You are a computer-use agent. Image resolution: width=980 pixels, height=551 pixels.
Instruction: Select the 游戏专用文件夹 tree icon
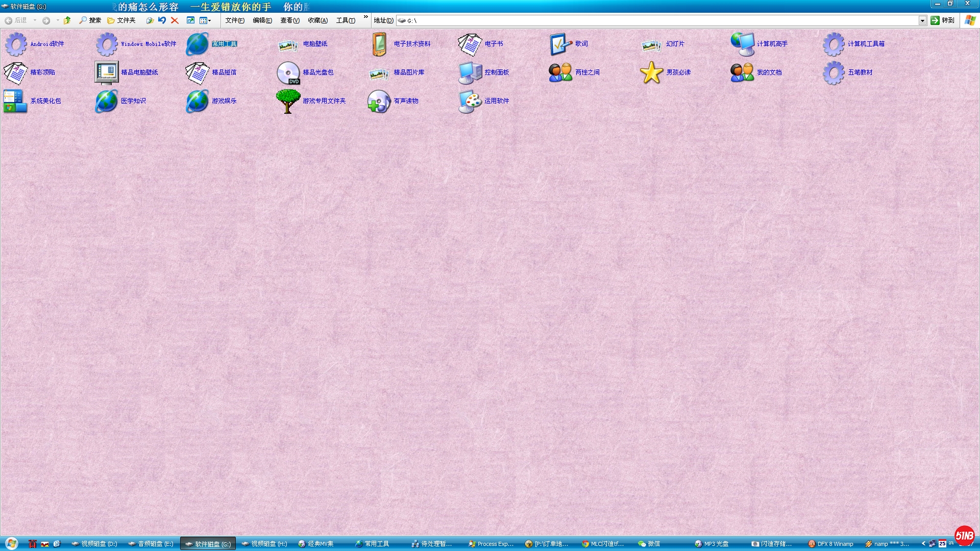click(x=288, y=101)
